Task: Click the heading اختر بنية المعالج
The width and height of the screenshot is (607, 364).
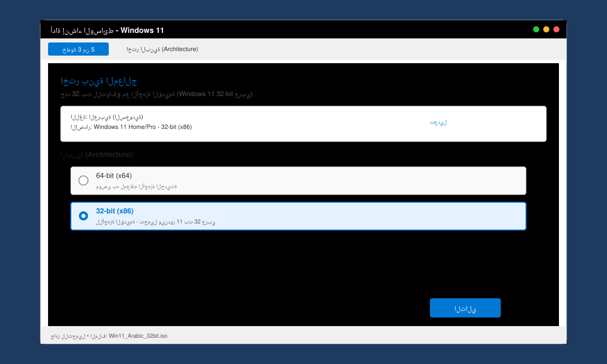Action: coord(99,81)
